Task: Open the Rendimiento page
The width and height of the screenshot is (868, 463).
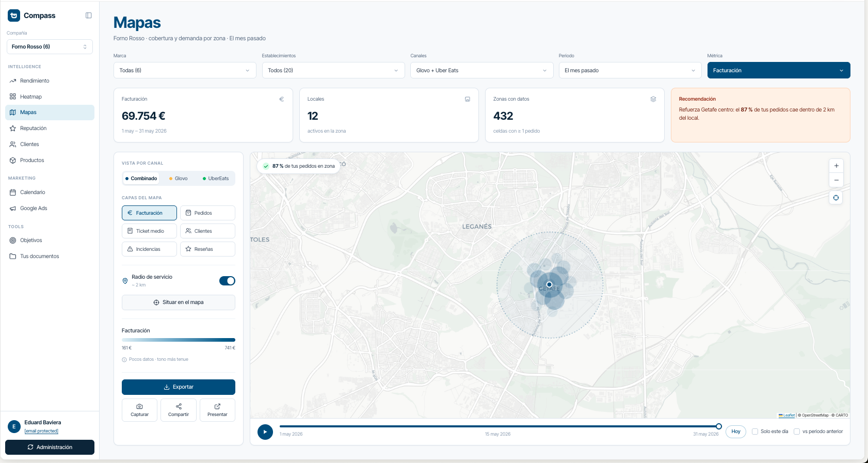Action: [50, 81]
